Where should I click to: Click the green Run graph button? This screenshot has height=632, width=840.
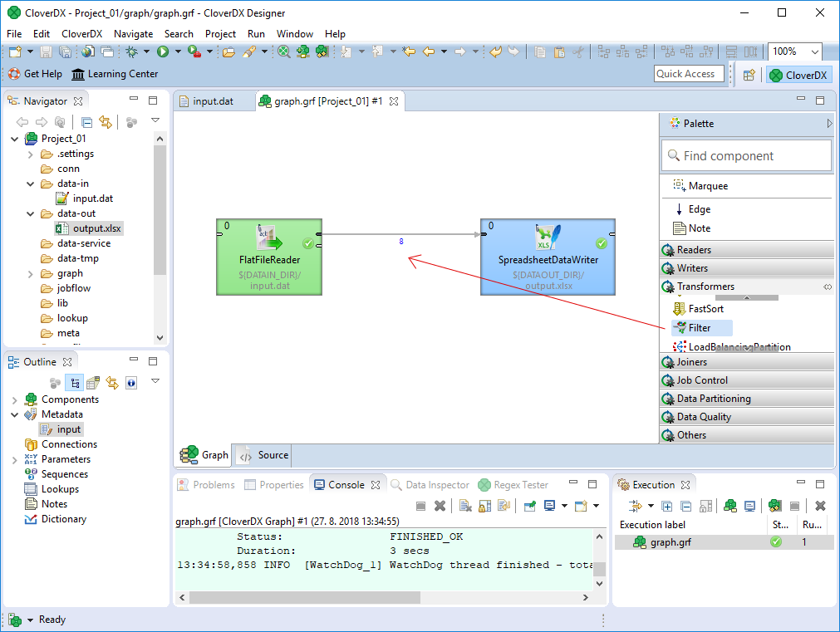[x=163, y=51]
